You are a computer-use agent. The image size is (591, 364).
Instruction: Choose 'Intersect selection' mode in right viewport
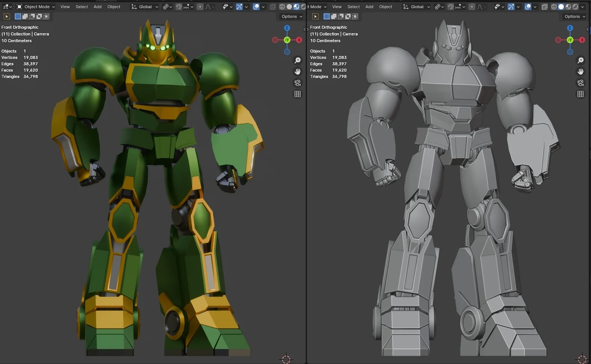pos(355,16)
